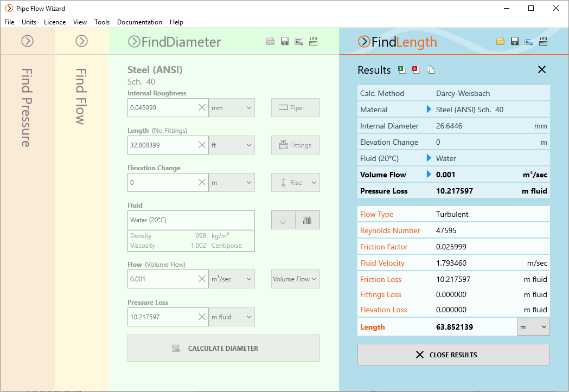Click the FindDiameter circular arrow icon
Image resolution: width=569 pixels, height=392 pixels.
[134, 42]
